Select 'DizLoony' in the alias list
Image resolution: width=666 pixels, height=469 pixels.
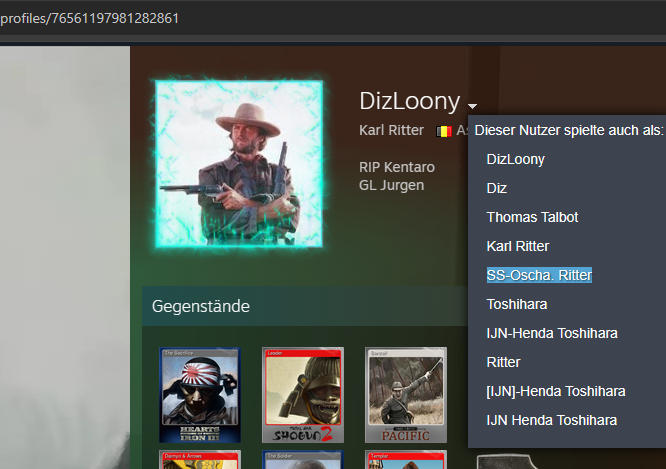point(515,159)
